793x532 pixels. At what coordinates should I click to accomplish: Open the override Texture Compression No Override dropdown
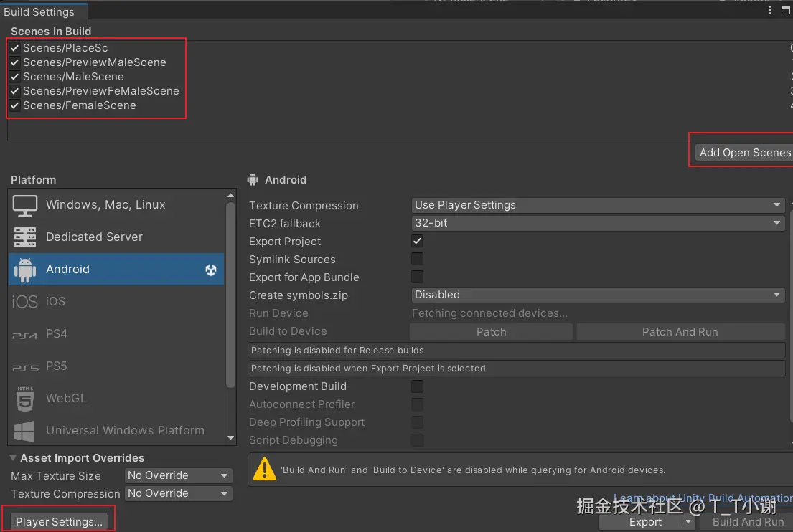click(178, 493)
